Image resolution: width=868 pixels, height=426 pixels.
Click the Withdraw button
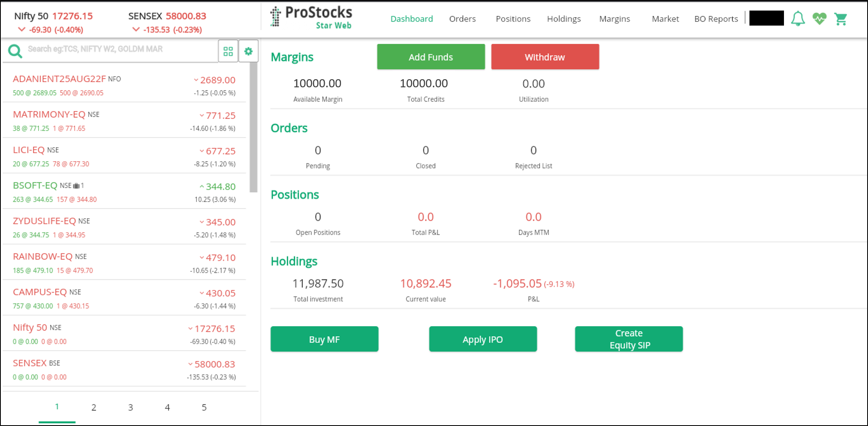click(545, 57)
